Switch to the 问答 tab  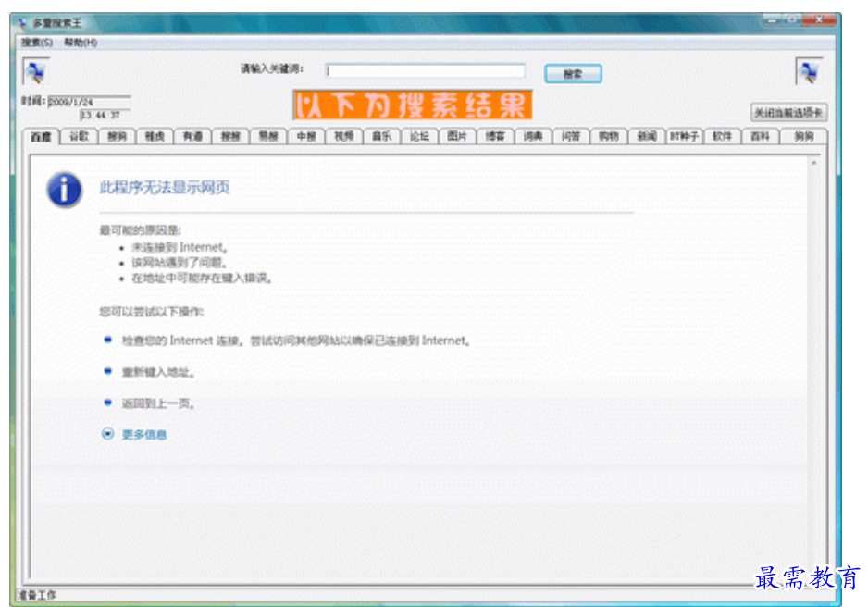tap(571, 136)
